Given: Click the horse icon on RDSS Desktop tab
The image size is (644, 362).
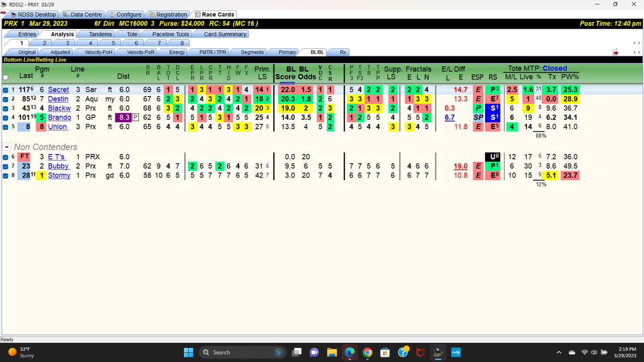Looking at the screenshot, I should [x=13, y=15].
